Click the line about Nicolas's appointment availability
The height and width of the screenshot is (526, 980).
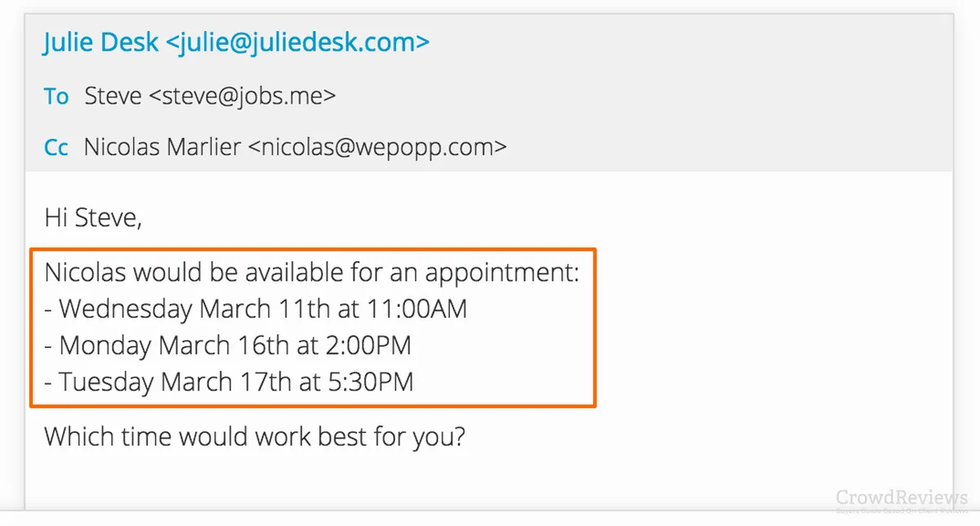pos(311,272)
